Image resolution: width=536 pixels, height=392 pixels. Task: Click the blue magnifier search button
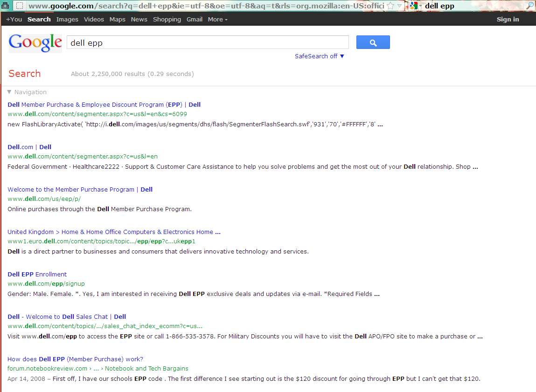(x=373, y=42)
